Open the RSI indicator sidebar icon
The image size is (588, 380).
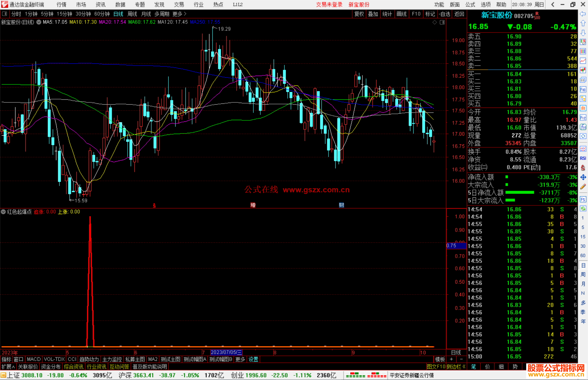point(583,158)
